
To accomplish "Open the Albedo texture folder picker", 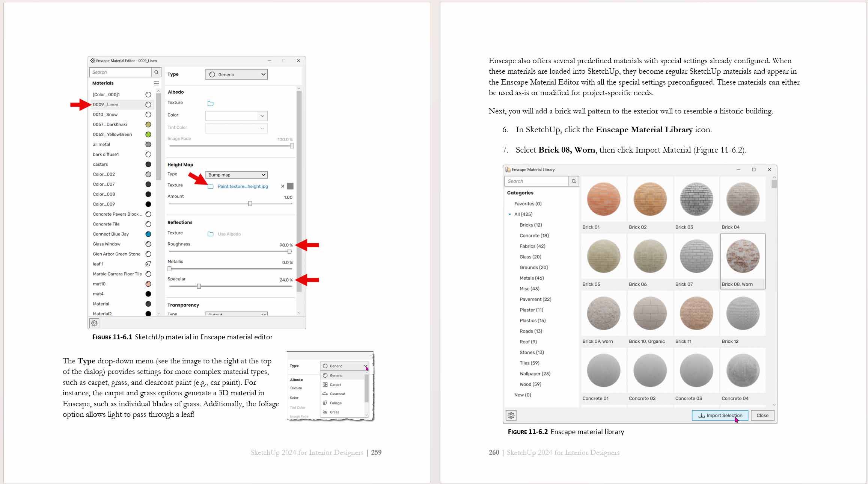I will pyautogui.click(x=211, y=103).
